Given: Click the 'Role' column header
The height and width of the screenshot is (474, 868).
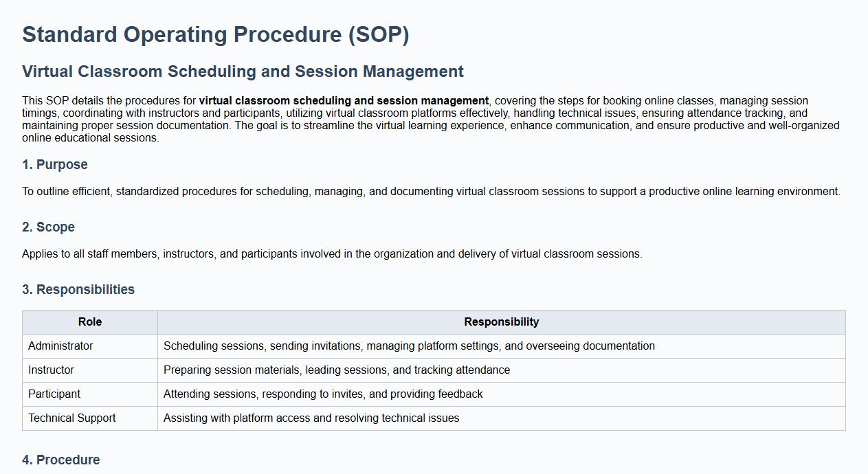Looking at the screenshot, I should [x=90, y=322].
